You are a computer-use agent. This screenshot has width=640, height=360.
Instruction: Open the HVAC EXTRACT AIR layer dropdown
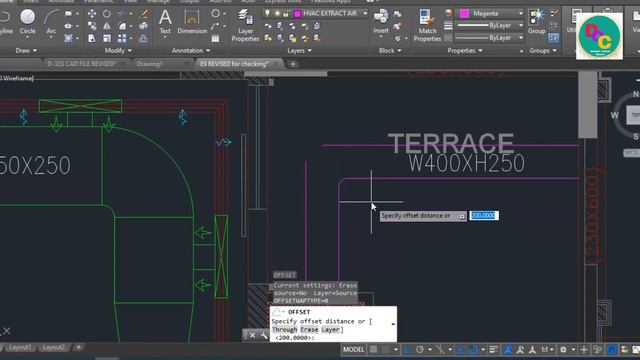coord(364,13)
